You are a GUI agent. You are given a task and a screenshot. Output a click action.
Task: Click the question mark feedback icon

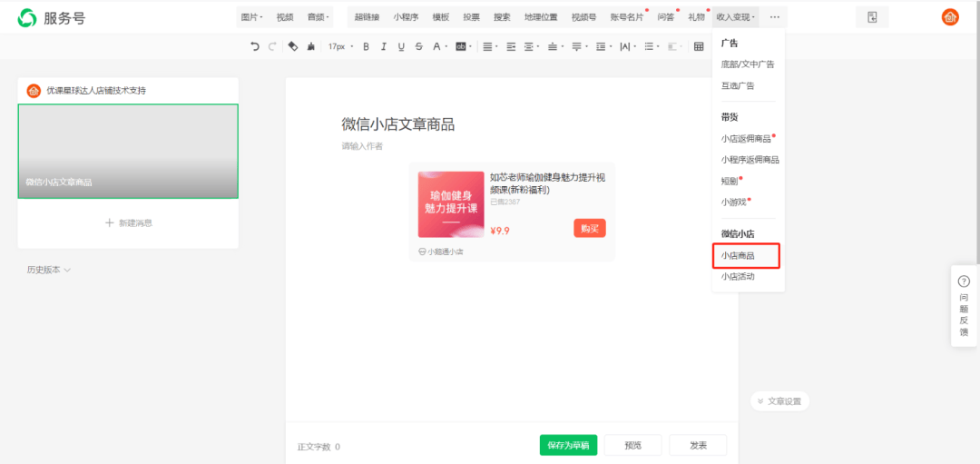[964, 281]
